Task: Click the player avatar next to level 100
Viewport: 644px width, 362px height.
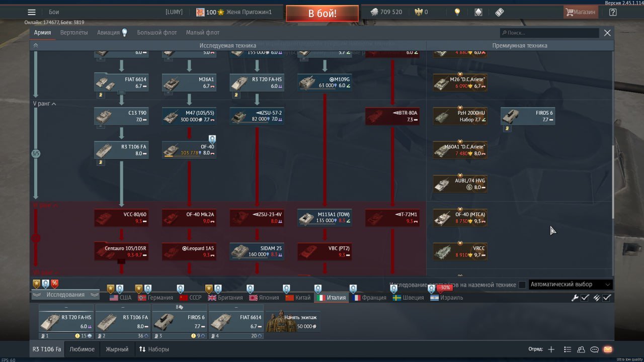Action: pos(200,12)
